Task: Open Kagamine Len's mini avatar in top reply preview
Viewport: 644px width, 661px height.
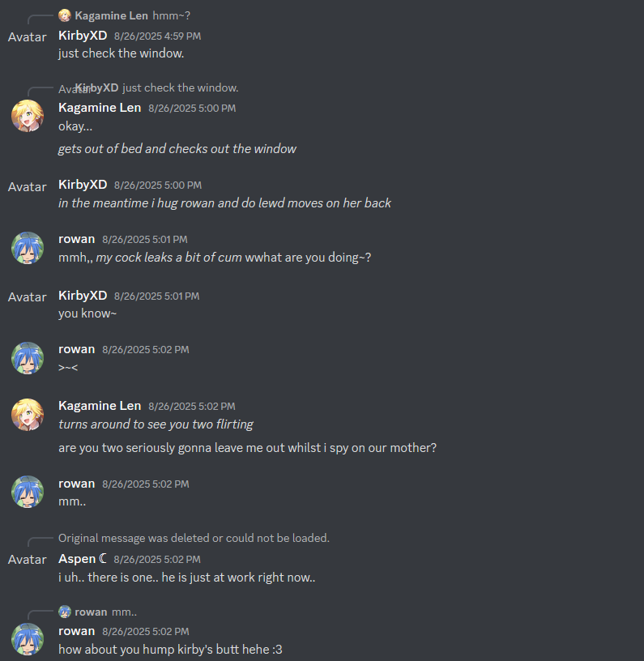Action: pos(65,15)
